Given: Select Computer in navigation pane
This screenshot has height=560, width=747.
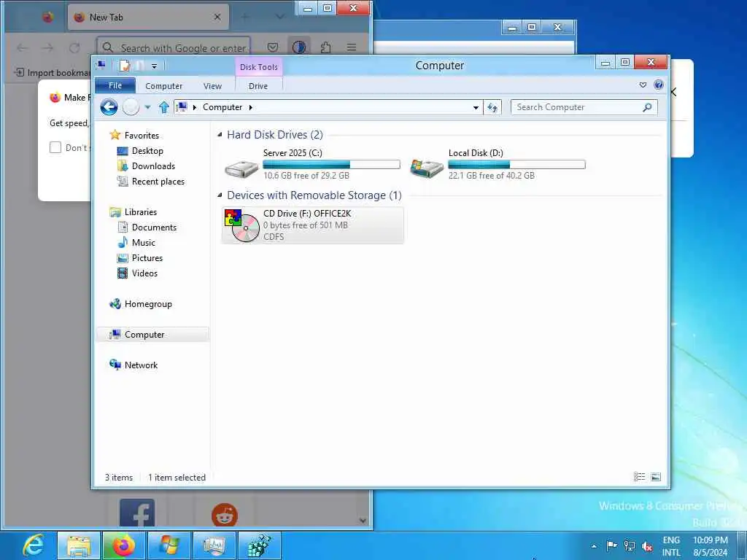Looking at the screenshot, I should [x=152, y=334].
